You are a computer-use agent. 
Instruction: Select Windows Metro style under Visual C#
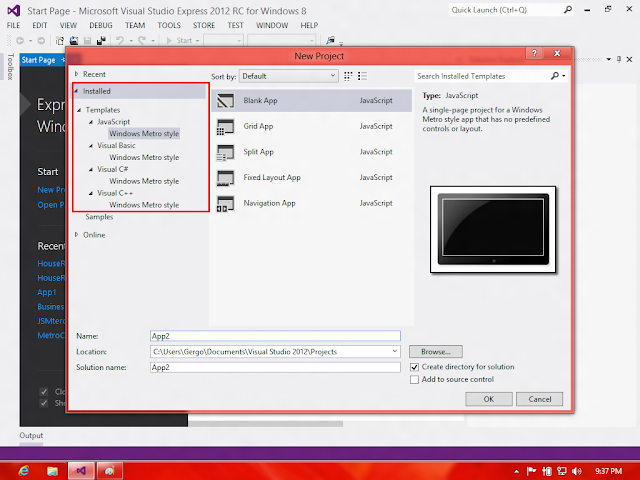(x=144, y=181)
